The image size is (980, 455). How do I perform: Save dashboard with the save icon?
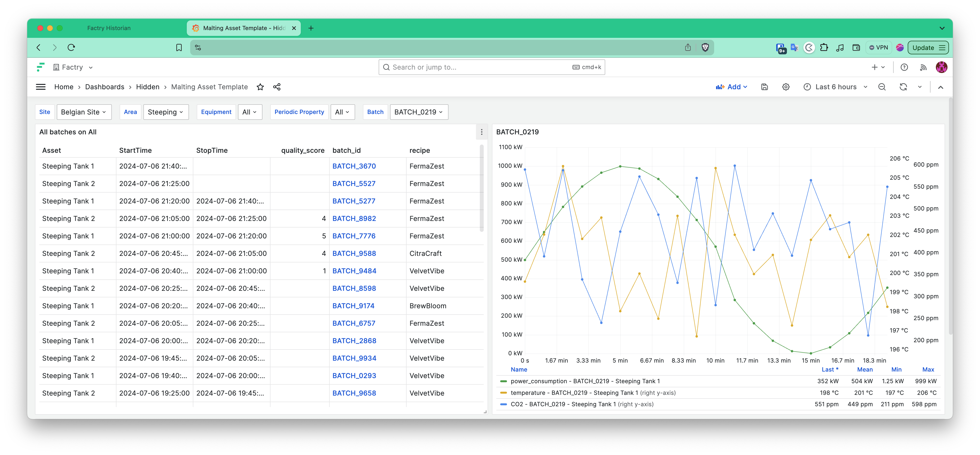point(764,87)
